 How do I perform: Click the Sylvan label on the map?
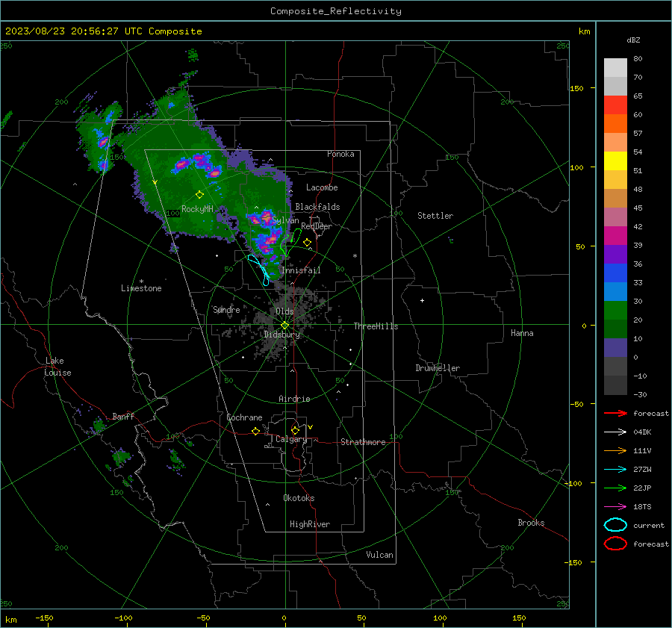(x=285, y=220)
